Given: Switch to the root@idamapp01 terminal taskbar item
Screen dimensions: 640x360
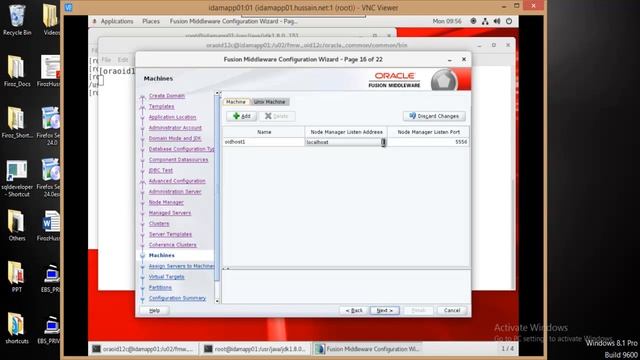Looking at the screenshot, I should pos(255,349).
